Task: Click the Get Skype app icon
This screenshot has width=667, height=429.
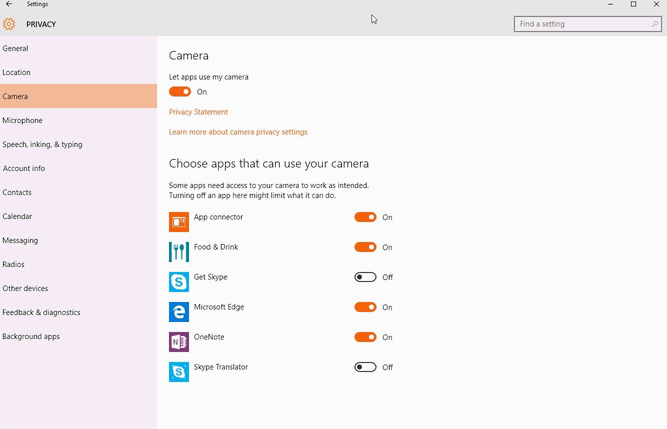Action: pyautogui.click(x=179, y=282)
